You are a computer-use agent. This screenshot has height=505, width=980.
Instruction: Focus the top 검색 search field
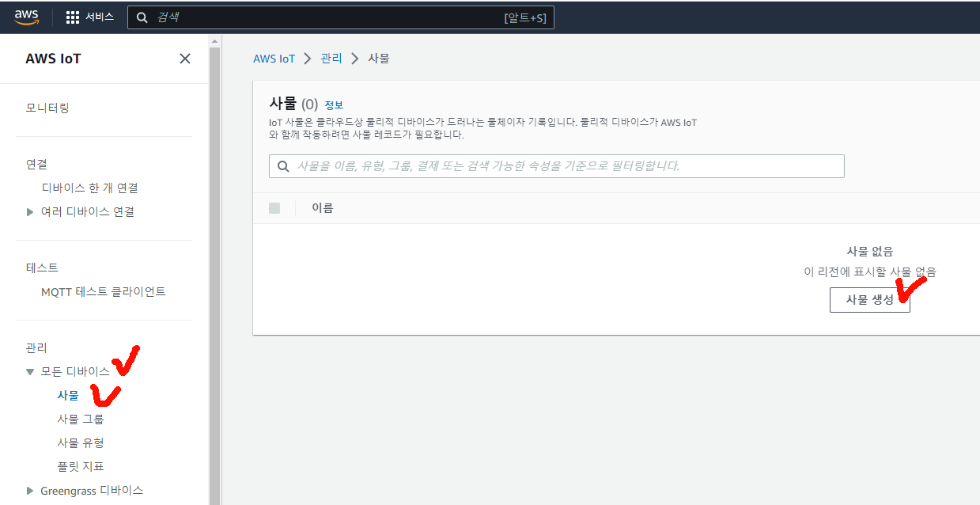pyautogui.click(x=341, y=17)
